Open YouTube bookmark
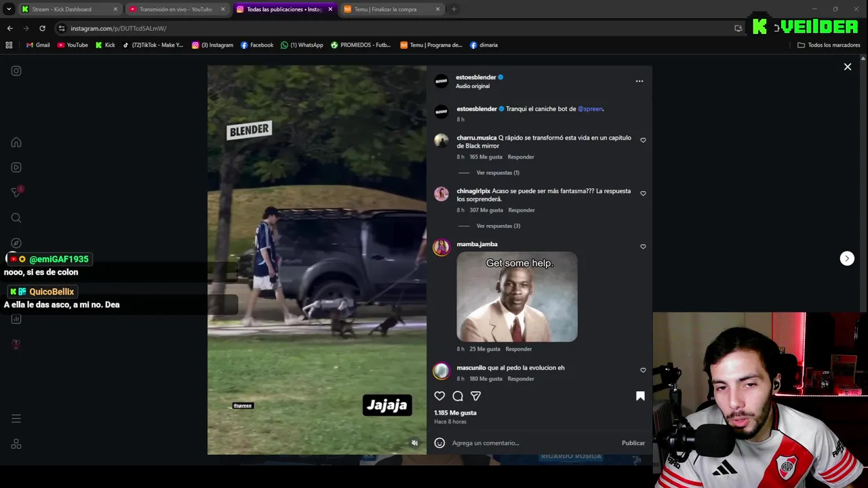Screen dimensions: 868x488 coord(73,45)
